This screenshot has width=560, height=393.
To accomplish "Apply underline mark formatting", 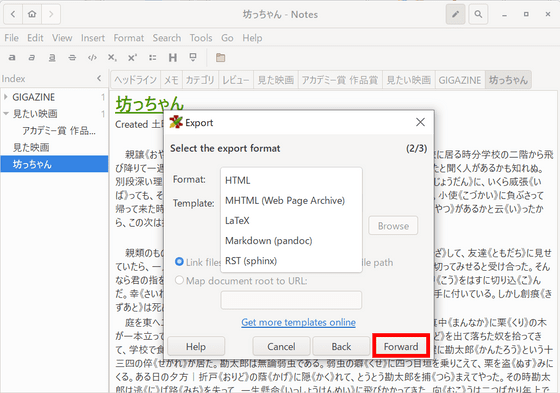I will click(52, 58).
